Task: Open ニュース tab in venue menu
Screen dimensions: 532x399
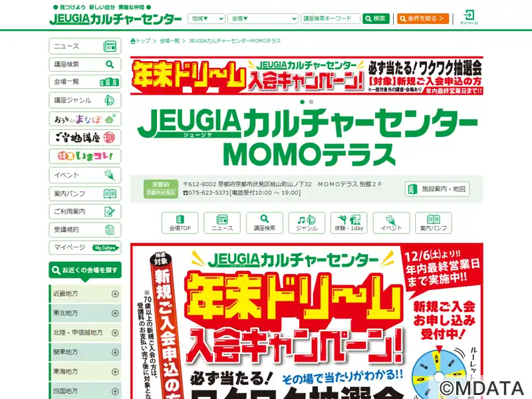Action: coord(222,223)
